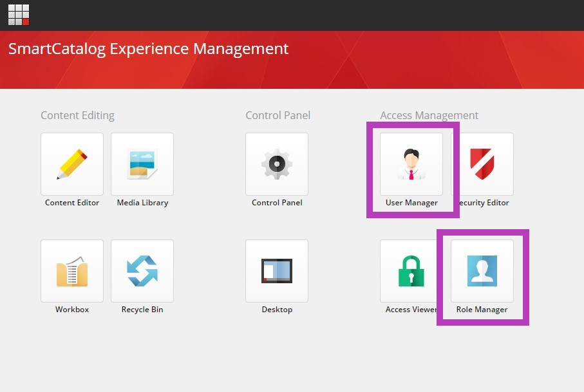
Task: Click the Security Editor text label
Action: [484, 203]
